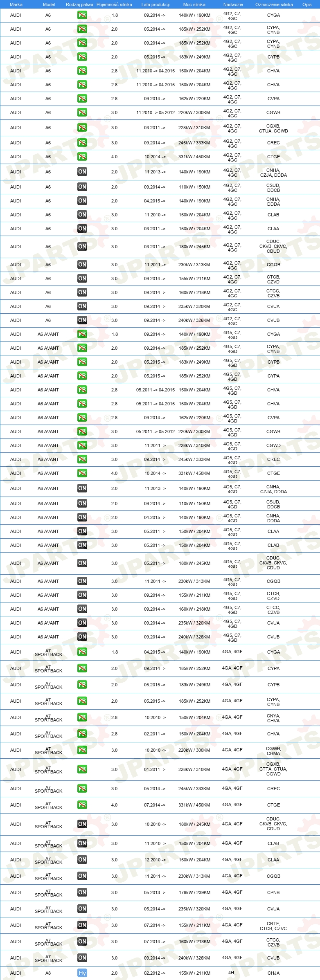The image size is (320, 980).
Task: Click diesel ON icon in A6 4G2 CNHA, CZJA, DDDA row
Action: point(82,172)
